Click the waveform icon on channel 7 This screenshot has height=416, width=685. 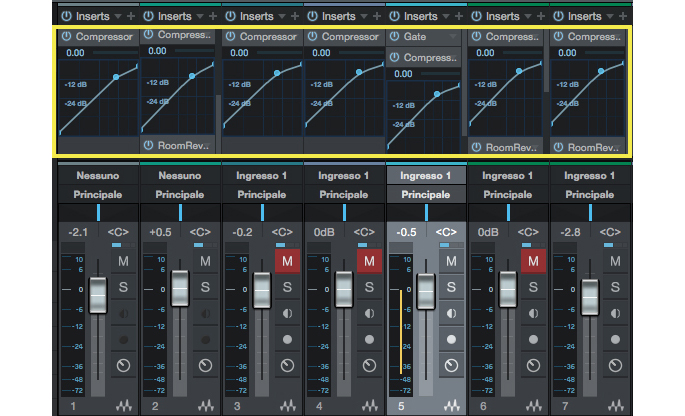(616, 407)
